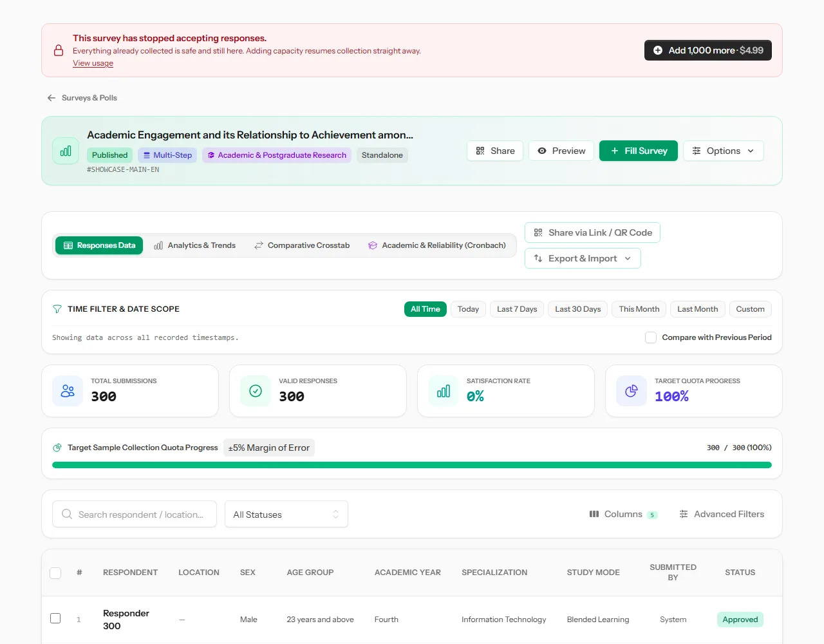Image resolution: width=824 pixels, height=644 pixels.
Task: Click the pie icon beside Target Sample Collection
Action: 57,448
